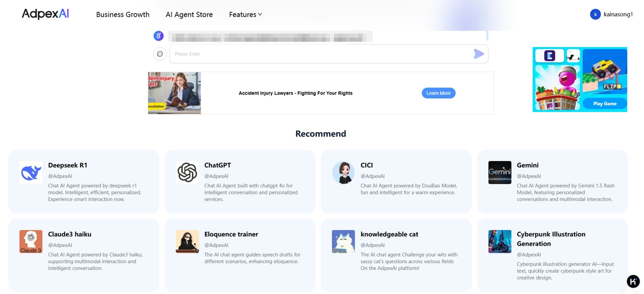
Task: Open the AI Agent Store page
Action: (x=189, y=14)
